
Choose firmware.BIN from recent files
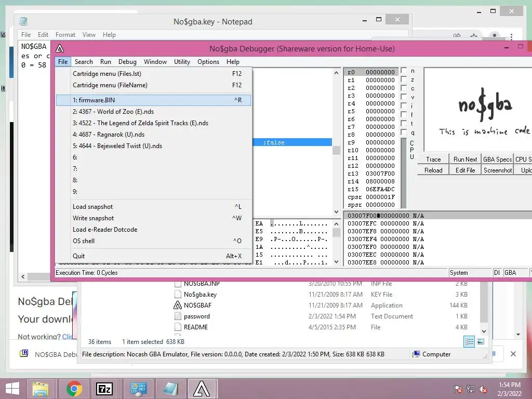tap(153, 100)
